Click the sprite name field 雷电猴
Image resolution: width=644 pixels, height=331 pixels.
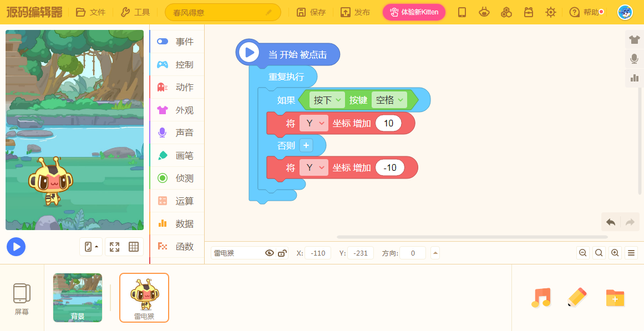[x=236, y=253]
